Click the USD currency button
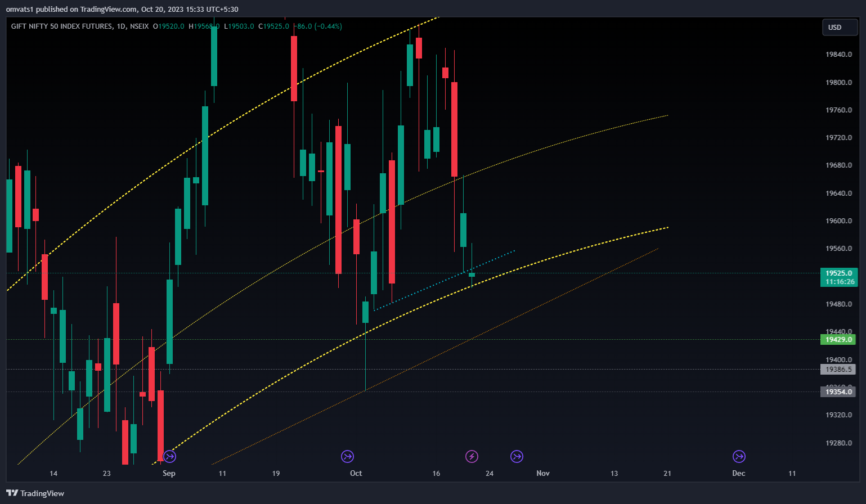This screenshot has width=866, height=504. pyautogui.click(x=840, y=27)
